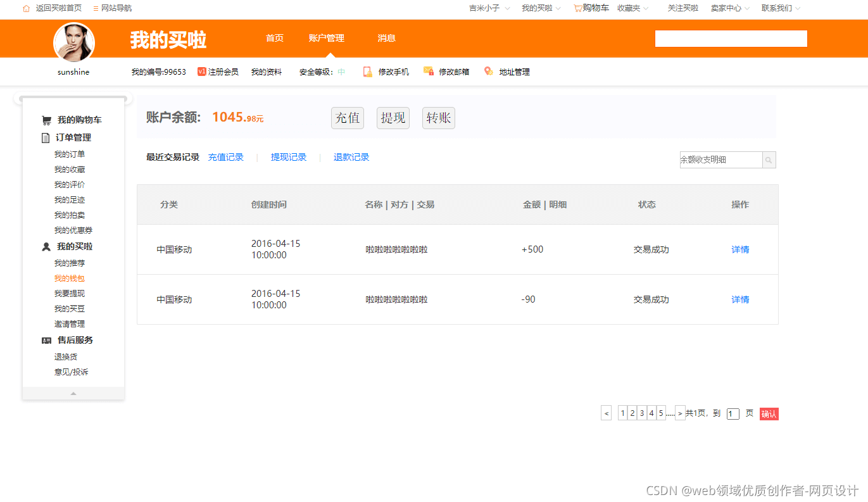Screen dimensions: 868x502
Task: Click the page number jump input
Action: pos(733,414)
